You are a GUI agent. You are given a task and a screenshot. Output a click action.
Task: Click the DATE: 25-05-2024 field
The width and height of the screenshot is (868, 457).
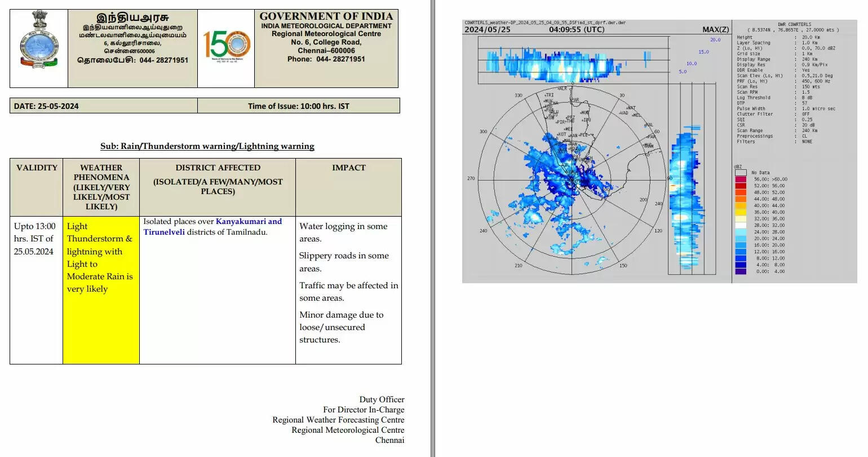pos(46,106)
